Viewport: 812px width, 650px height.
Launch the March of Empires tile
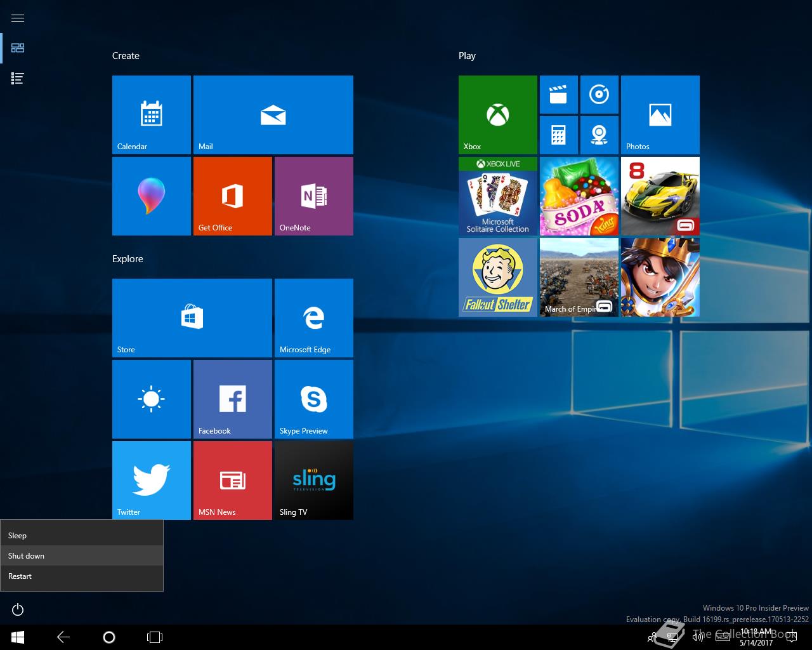[x=579, y=277]
